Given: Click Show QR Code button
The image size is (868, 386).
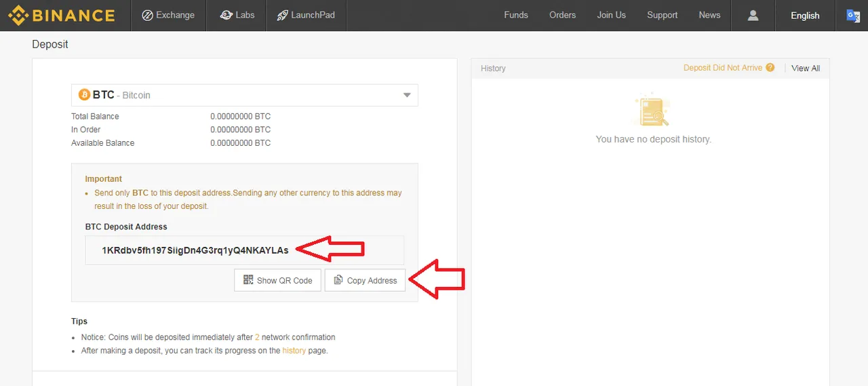Looking at the screenshot, I should point(277,280).
